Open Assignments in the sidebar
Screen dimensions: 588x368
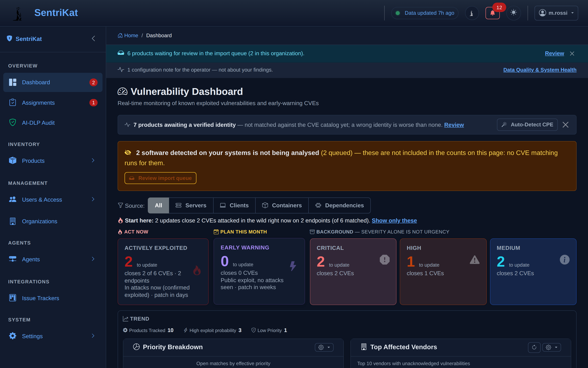point(53,103)
